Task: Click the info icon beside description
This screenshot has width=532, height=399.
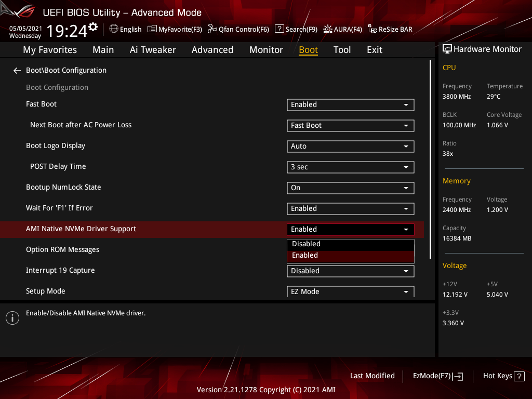Action: pyautogui.click(x=12, y=318)
